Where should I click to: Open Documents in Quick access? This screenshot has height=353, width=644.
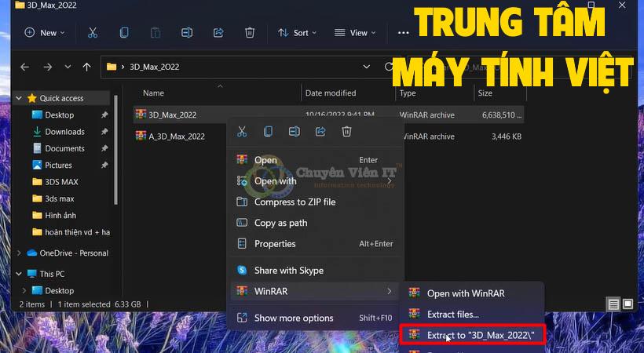pos(64,148)
